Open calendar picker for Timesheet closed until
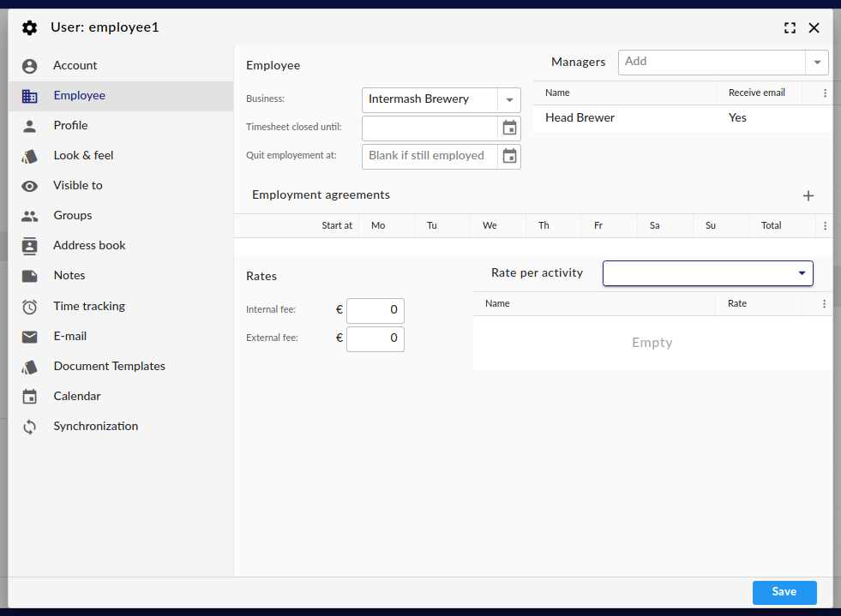 tap(509, 128)
